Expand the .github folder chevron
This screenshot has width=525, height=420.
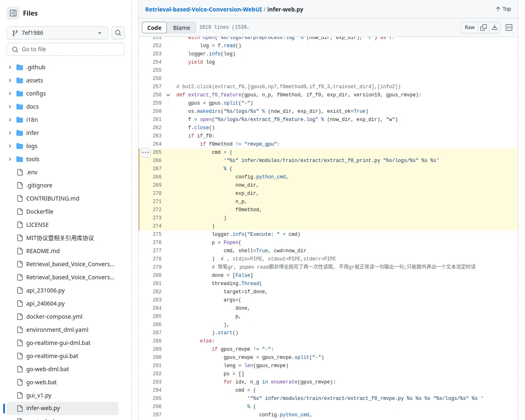(10, 67)
